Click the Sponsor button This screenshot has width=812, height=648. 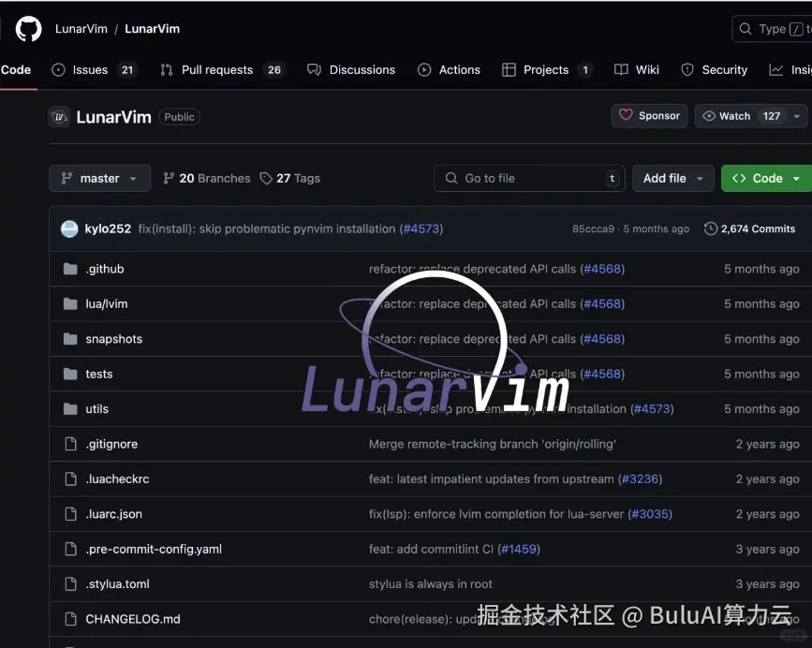tap(649, 116)
